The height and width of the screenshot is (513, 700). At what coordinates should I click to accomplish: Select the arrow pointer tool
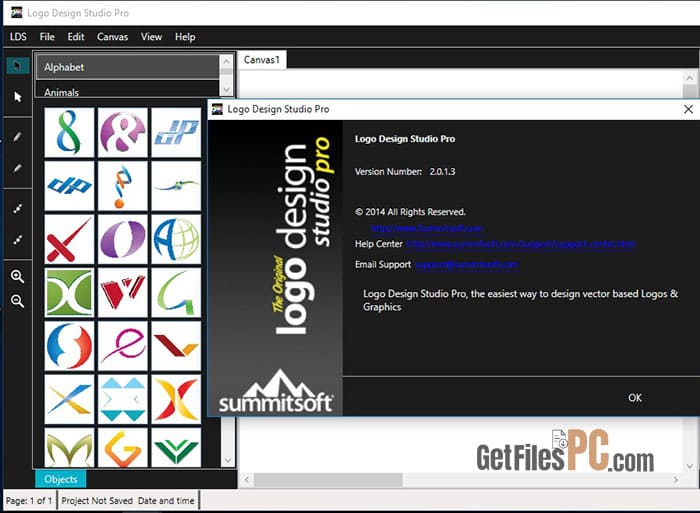coord(17,97)
